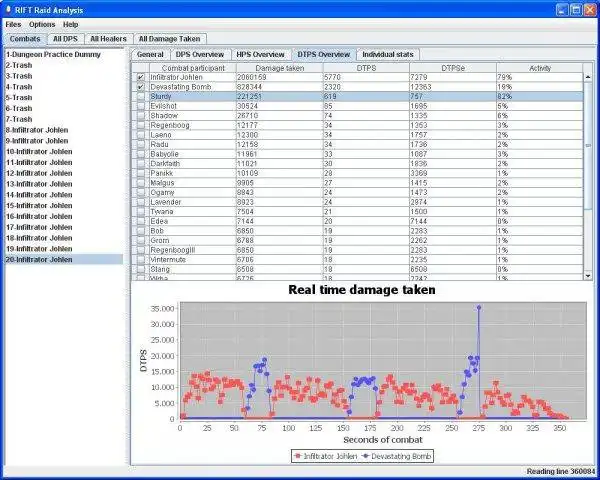Check the Sturdy row checkbox
600x480 pixels.
coord(141,96)
